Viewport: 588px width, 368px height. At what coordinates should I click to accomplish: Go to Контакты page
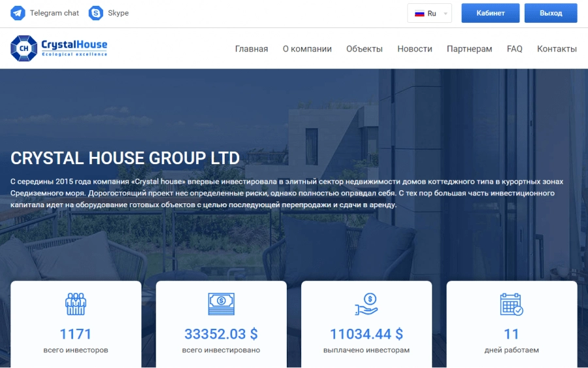557,49
